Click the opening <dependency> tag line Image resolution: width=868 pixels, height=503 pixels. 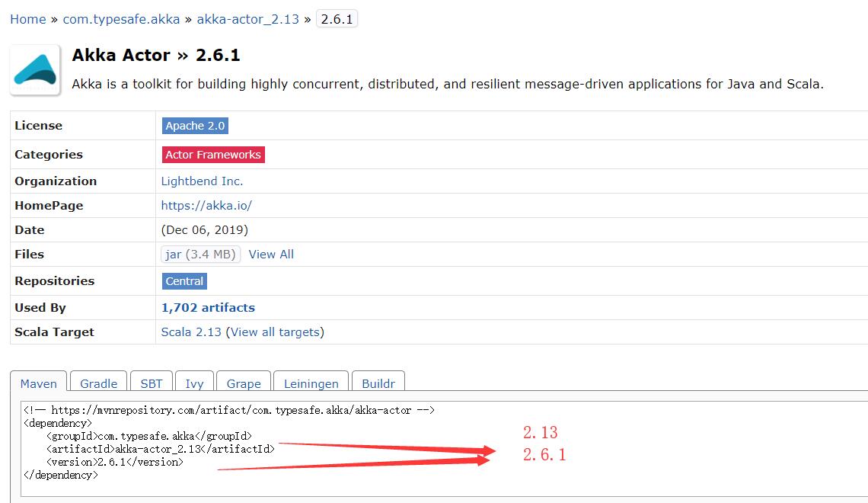click(x=58, y=423)
